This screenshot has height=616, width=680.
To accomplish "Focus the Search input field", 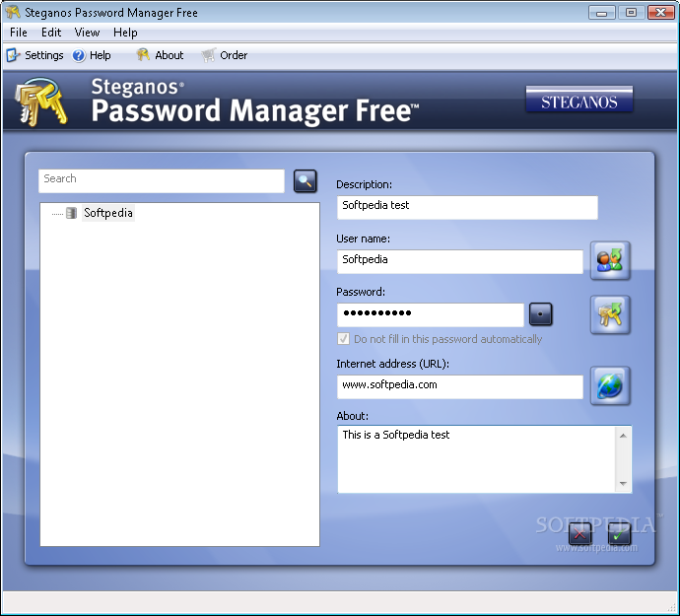I will 162,181.
